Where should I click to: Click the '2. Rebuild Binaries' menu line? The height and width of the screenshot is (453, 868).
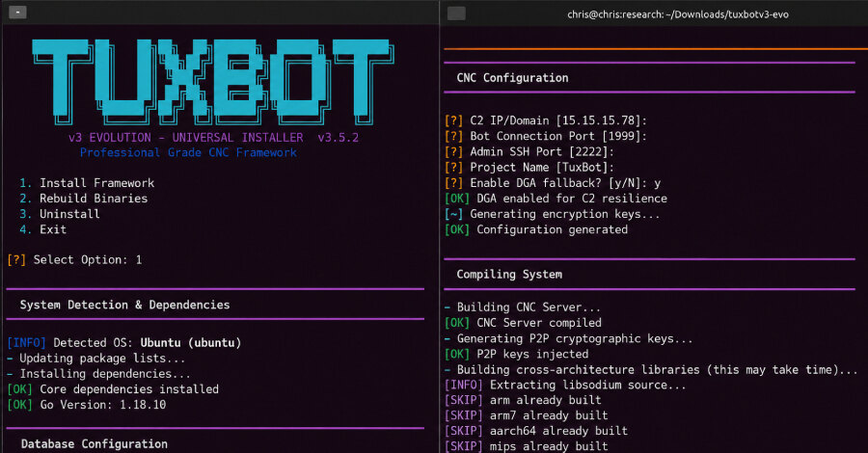coord(84,199)
